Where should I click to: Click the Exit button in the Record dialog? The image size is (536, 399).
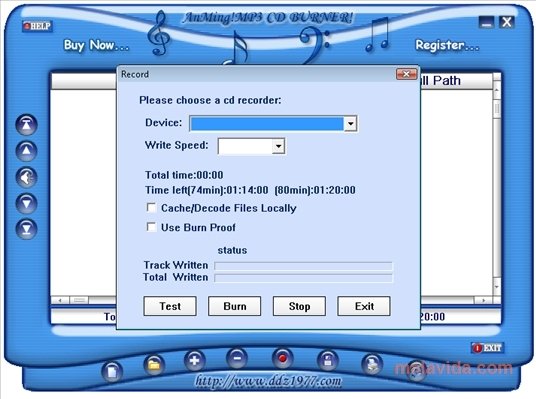[x=364, y=306]
